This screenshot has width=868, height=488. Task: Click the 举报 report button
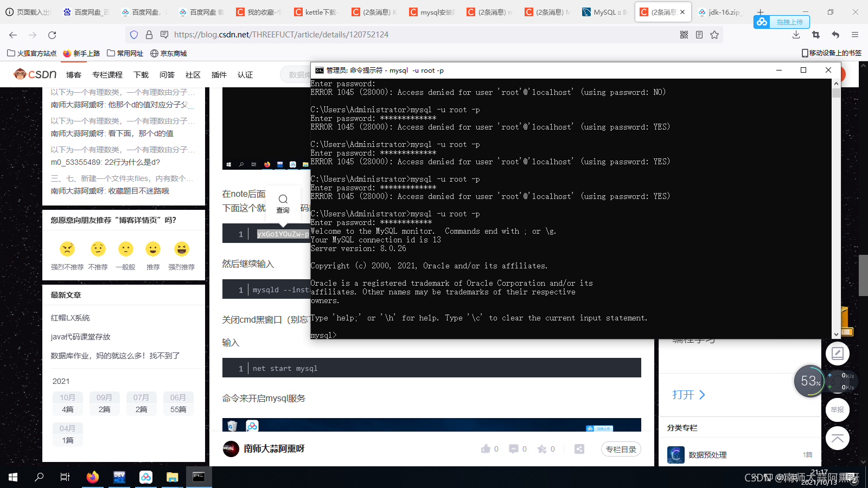(838, 410)
